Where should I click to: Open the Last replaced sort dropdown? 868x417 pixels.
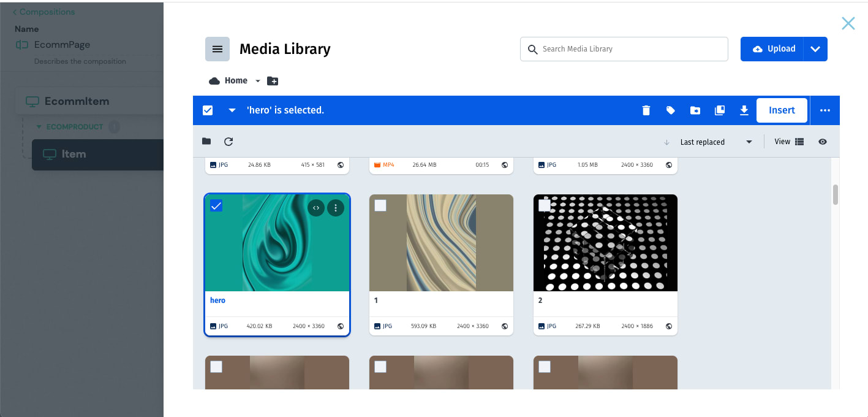(715, 142)
